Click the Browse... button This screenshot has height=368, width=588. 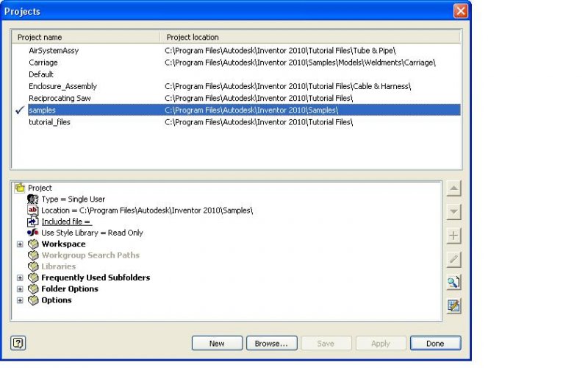tap(271, 343)
